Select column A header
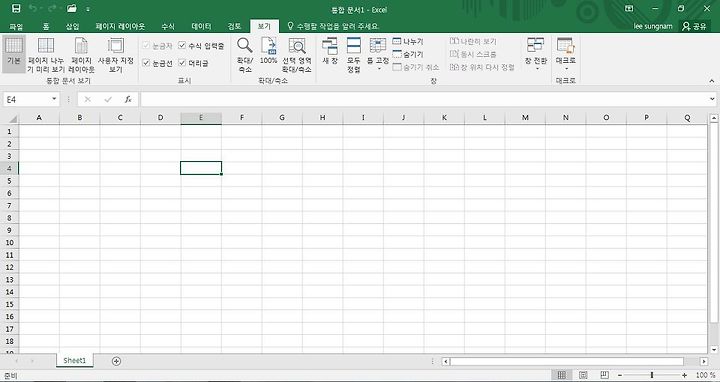 (39, 118)
